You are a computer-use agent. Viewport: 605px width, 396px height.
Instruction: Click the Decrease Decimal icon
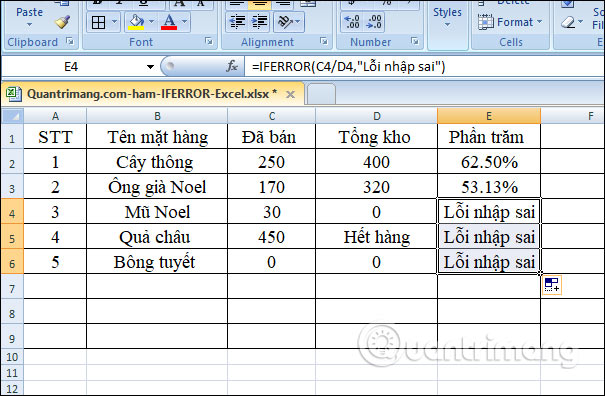[x=374, y=22]
